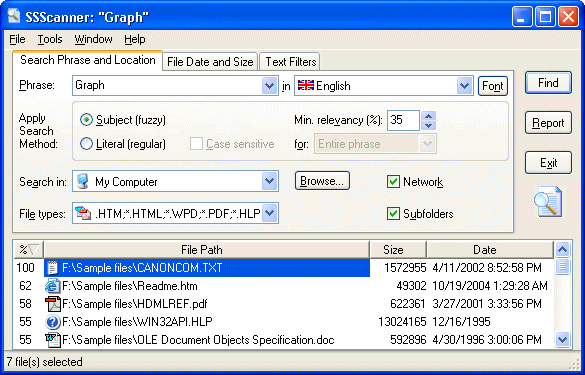Click the results scrollbar down arrow
This screenshot has width=585, height=375.
pyautogui.click(x=562, y=340)
